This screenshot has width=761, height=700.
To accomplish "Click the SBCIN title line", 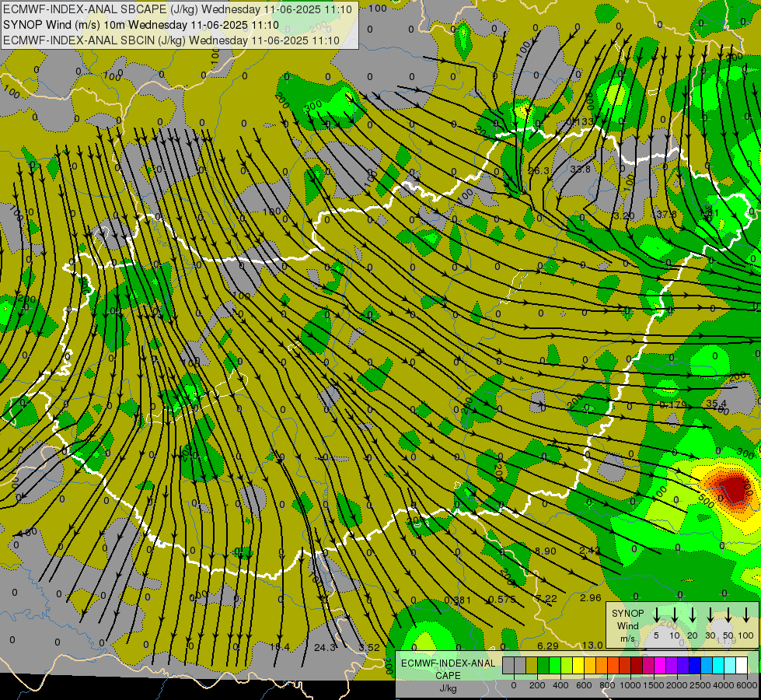I will click(171, 40).
